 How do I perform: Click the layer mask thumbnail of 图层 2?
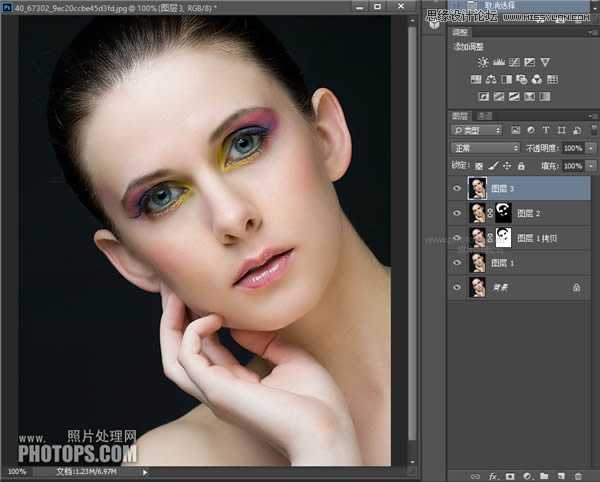pos(504,213)
